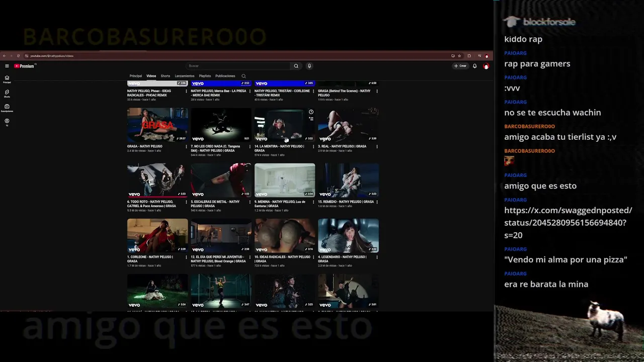Switch to the Shorts channel tab
Image resolution: width=644 pixels, height=362 pixels.
(165, 76)
